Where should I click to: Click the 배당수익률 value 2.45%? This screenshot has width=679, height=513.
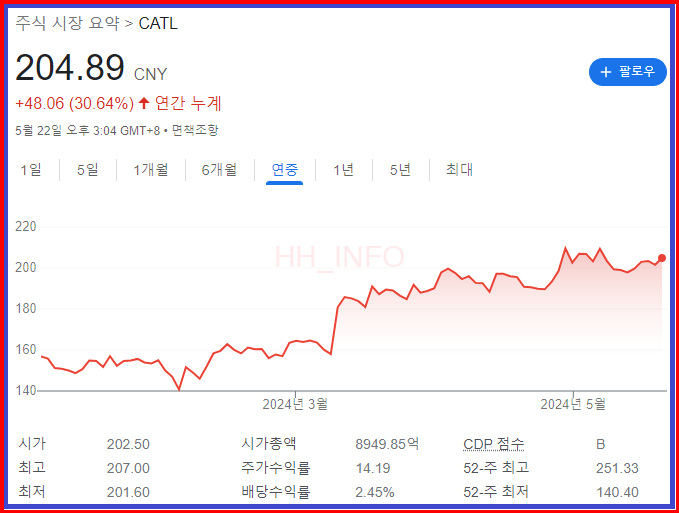(375, 492)
